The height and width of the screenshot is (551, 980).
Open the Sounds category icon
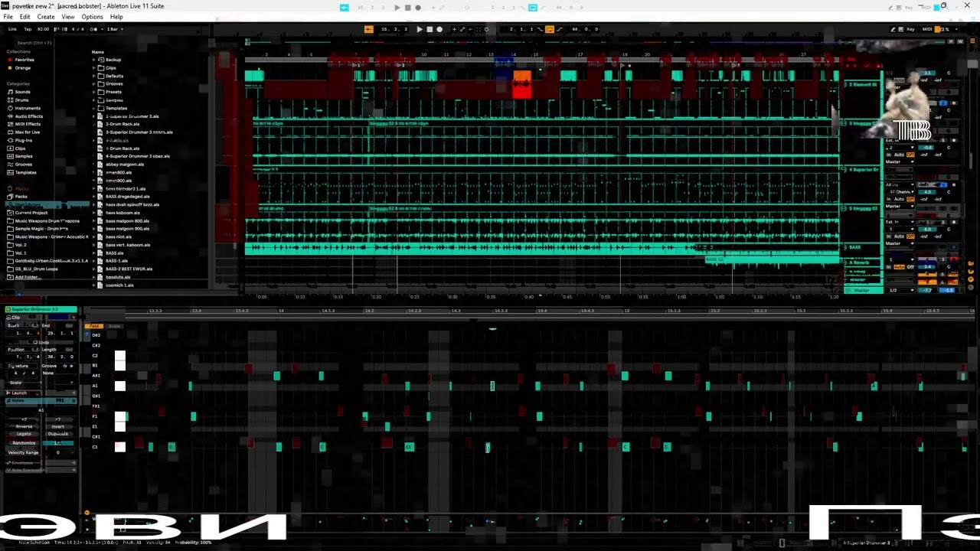(10, 92)
